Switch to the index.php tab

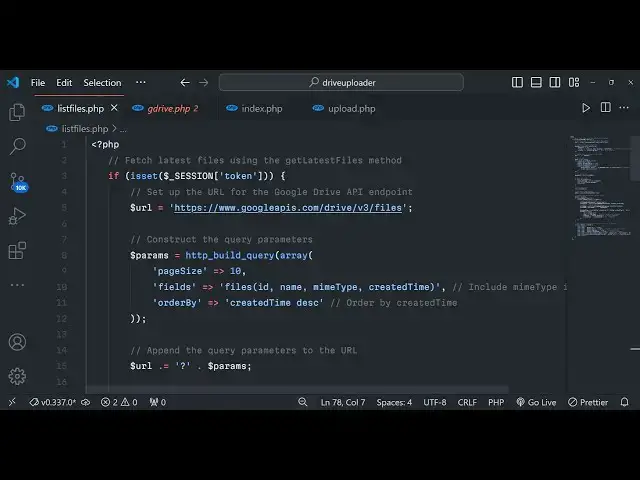point(261,109)
